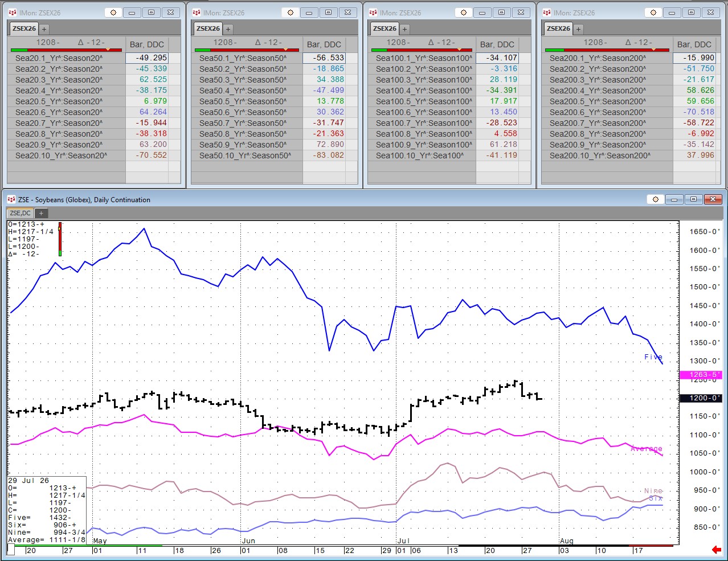This screenshot has width=728, height=561.
Task: Click the green-red range bar in Season20 monitor header
Action: click(66, 50)
